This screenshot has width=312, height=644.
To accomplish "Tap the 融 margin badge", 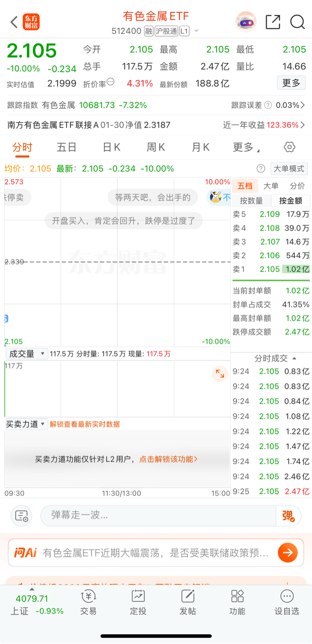I will click(148, 31).
